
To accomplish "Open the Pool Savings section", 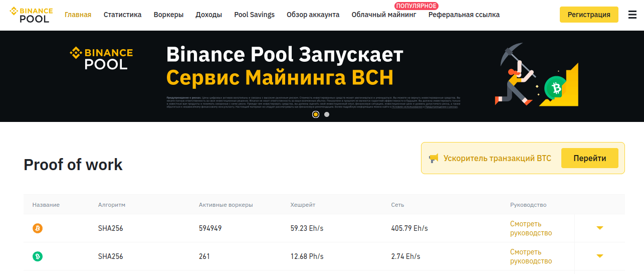I will click(254, 15).
